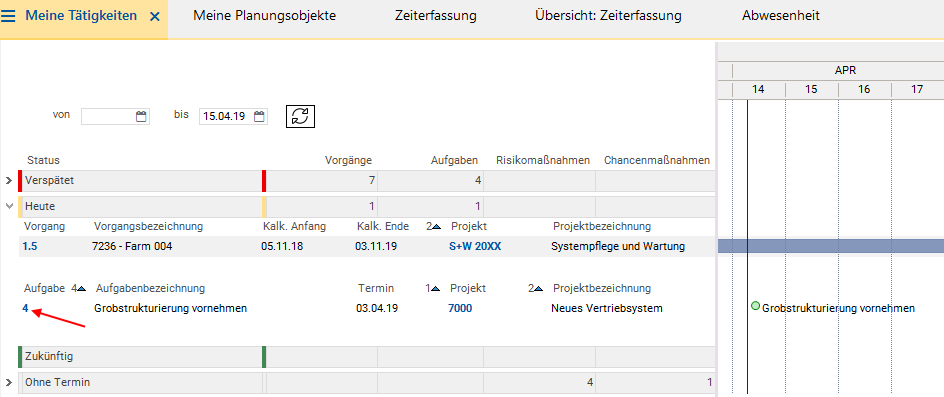Viewport: 944px width, 397px height.
Task: Expand the Ohne Termin group
Action: 8,382
